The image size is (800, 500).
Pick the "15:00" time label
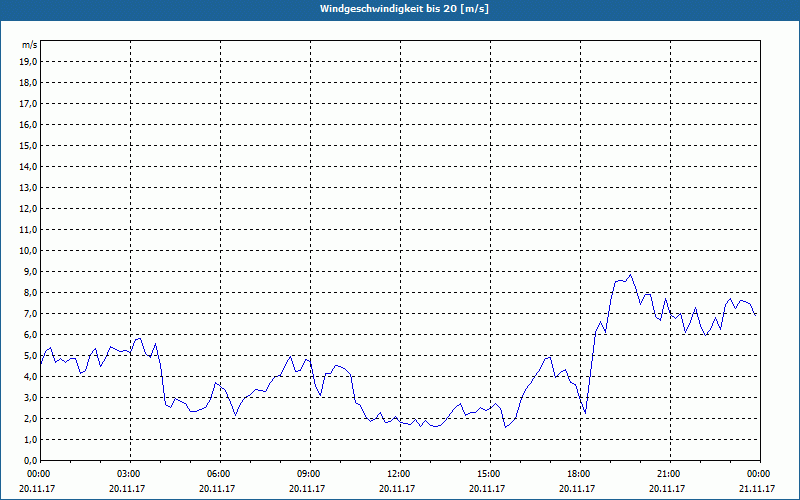(488, 474)
